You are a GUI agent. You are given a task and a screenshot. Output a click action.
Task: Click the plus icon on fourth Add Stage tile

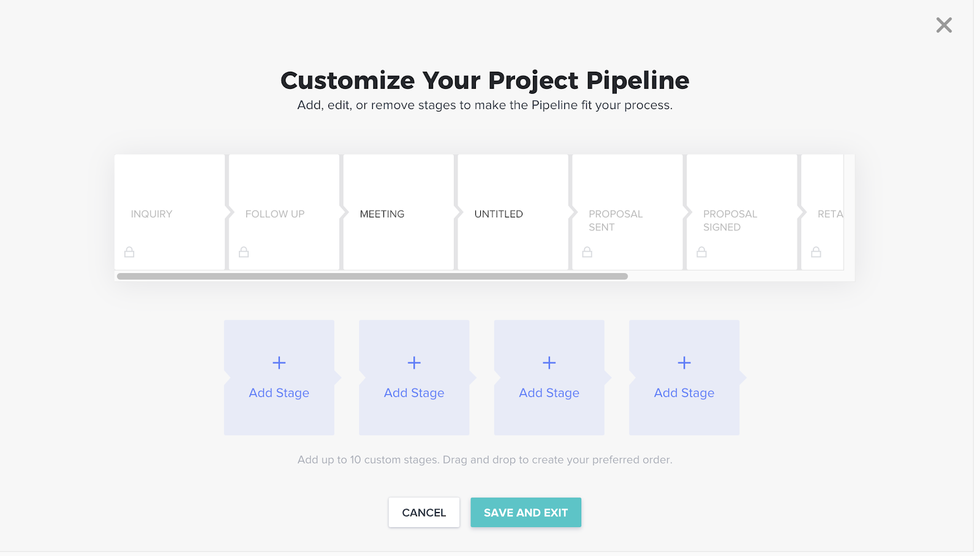pyautogui.click(x=684, y=363)
